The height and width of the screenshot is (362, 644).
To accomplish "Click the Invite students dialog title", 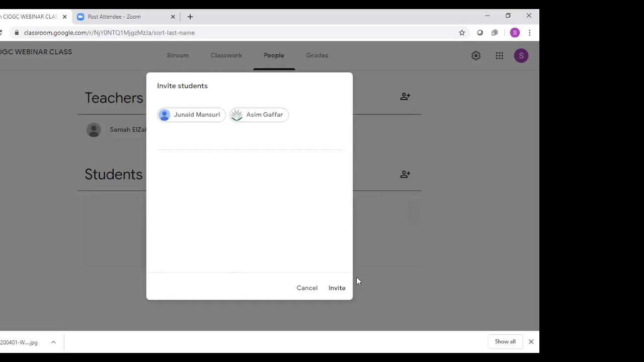I will (182, 86).
